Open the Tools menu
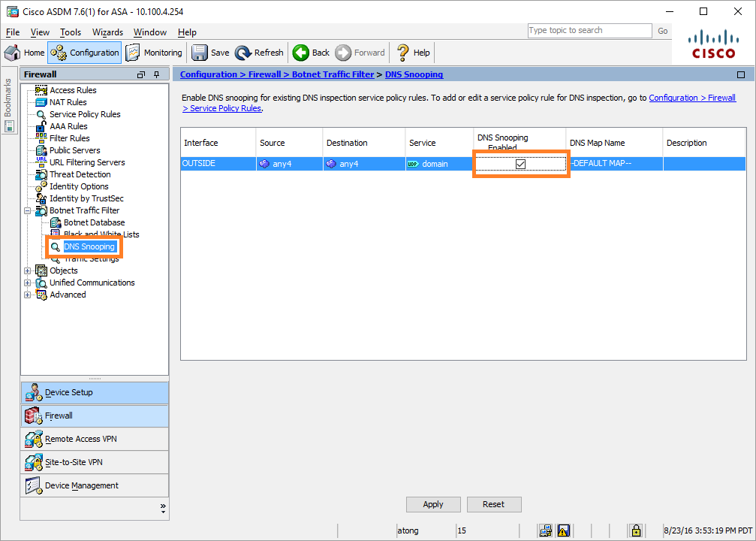756x541 pixels. point(71,32)
